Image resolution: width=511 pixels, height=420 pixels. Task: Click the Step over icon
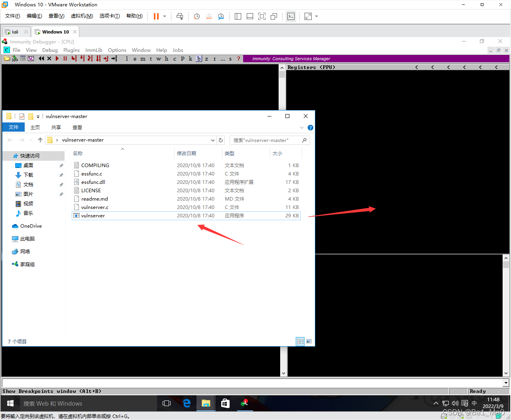82,59
